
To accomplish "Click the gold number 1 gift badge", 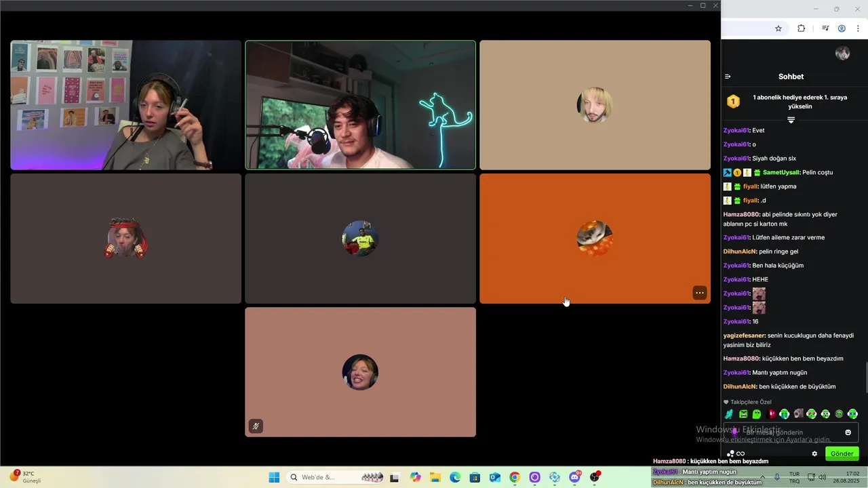I will pyautogui.click(x=733, y=102).
